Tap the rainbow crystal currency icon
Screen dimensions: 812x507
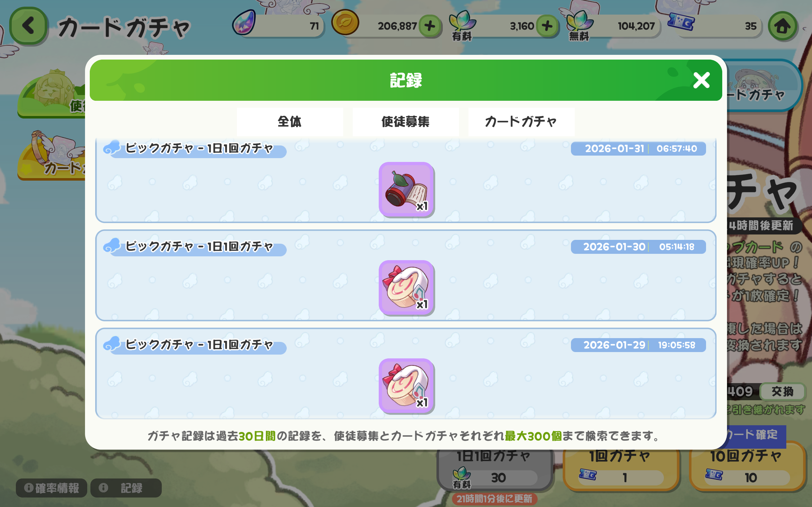[x=244, y=22]
